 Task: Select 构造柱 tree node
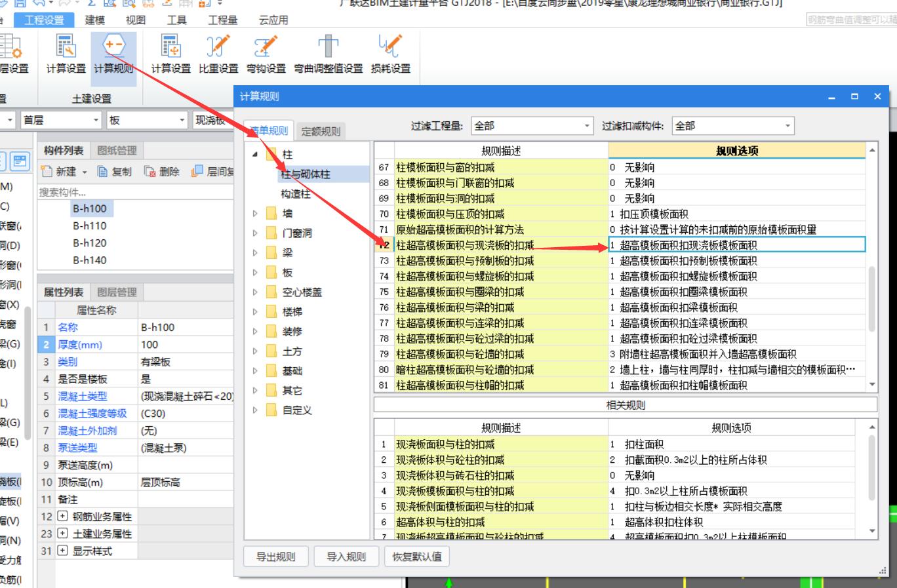(296, 194)
